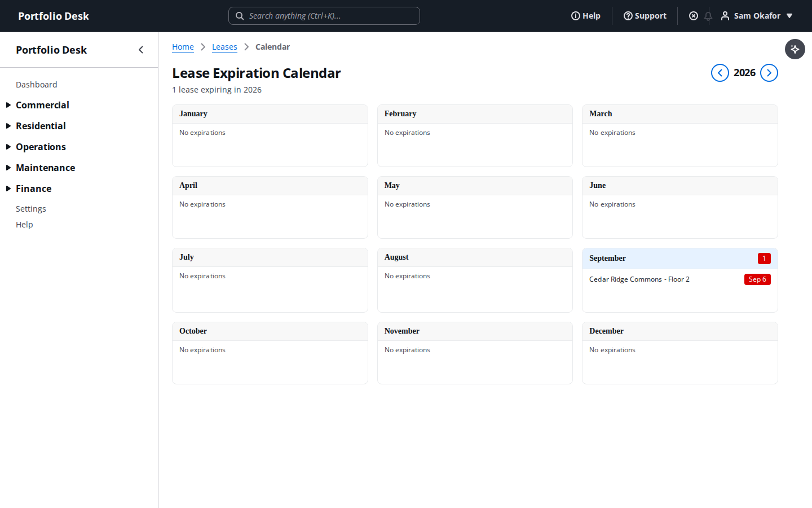Open Sam Okafor user menu
Screen dimensions: 812x508
click(x=757, y=16)
